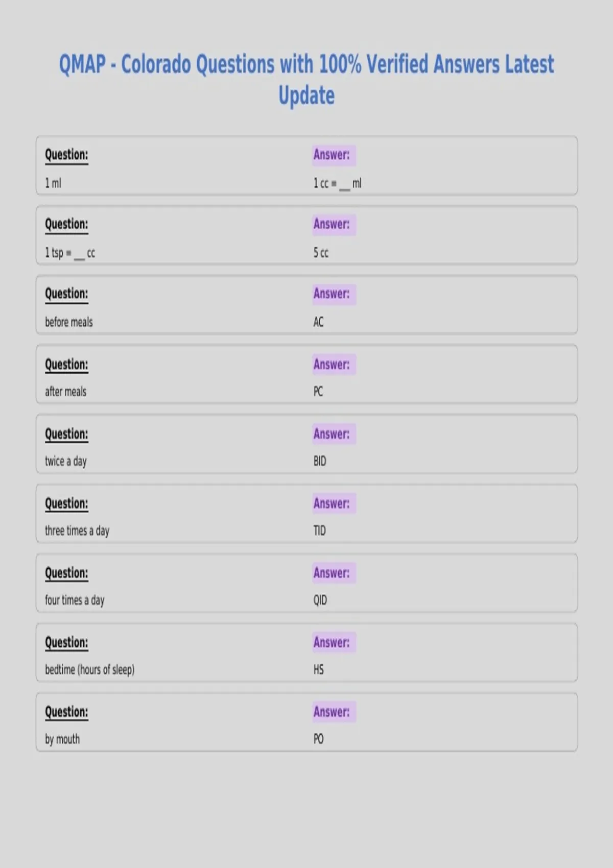Click the highlighted Answer label above 'PO'
This screenshot has width=613, height=868.
click(334, 712)
